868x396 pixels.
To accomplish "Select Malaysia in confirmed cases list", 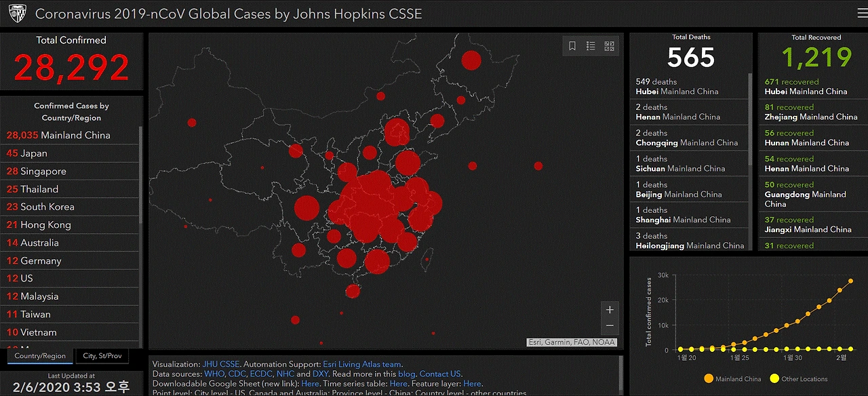I will click(x=71, y=296).
